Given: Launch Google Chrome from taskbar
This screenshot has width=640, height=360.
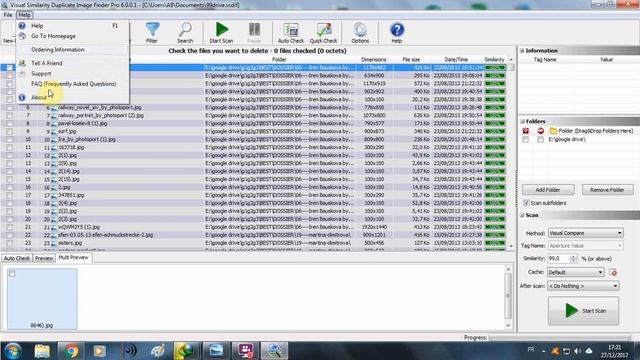Looking at the screenshot, I should (x=71, y=351).
